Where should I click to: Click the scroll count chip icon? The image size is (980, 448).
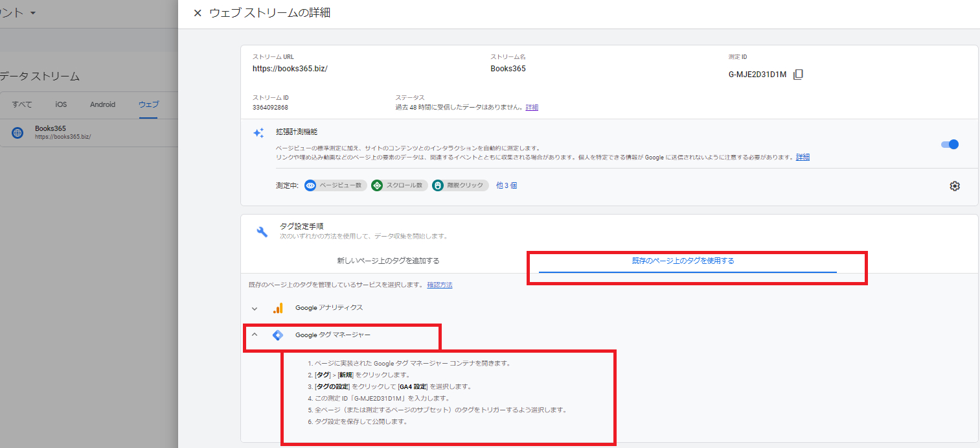(x=377, y=185)
